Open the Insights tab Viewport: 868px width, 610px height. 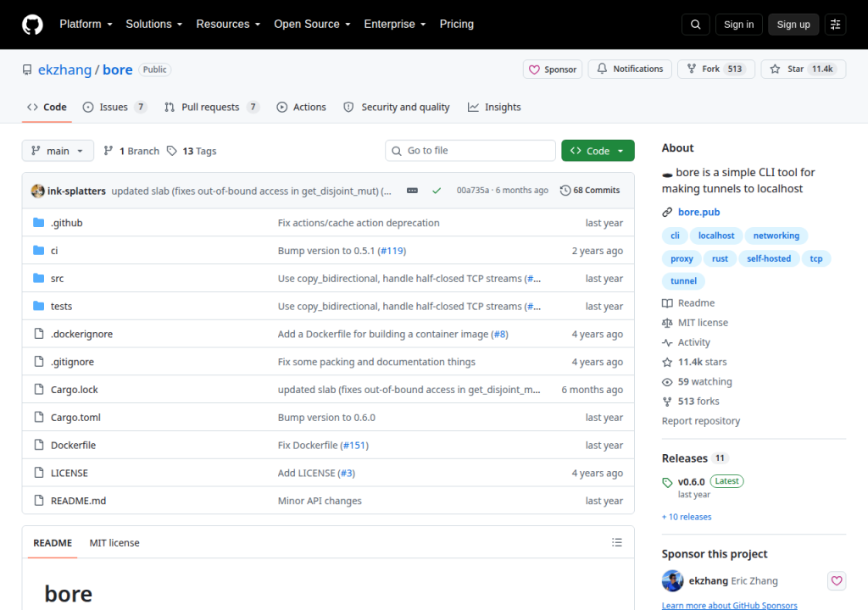point(494,108)
